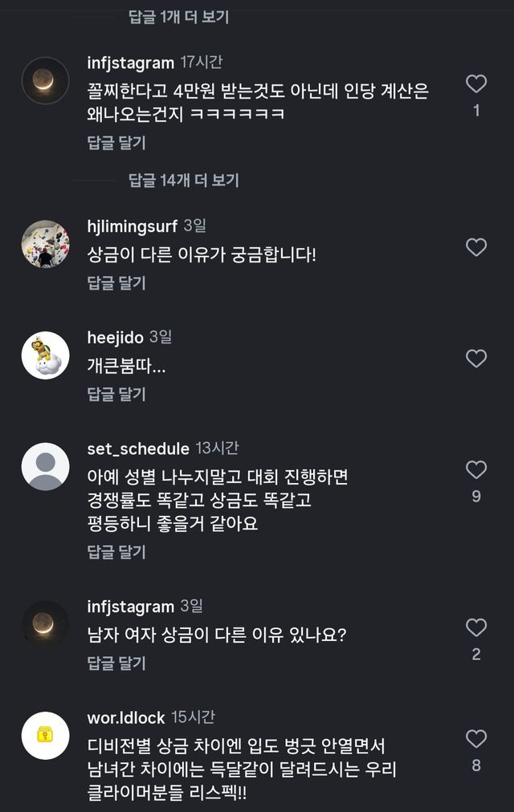Viewport: 514px width, 812px height.
Task: Reply to set_schedule's comment
Action: (x=116, y=552)
